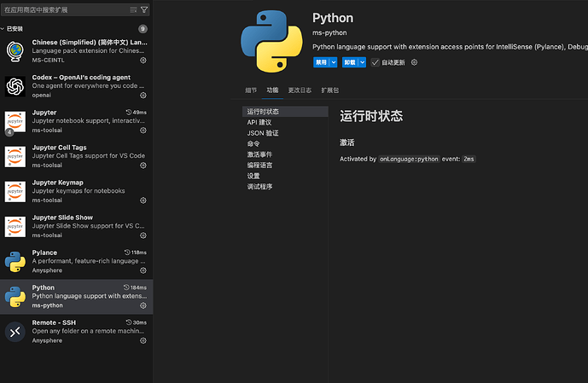Click the Pylance activation time 118ms indicator
The width and height of the screenshot is (588, 383).
pos(136,252)
